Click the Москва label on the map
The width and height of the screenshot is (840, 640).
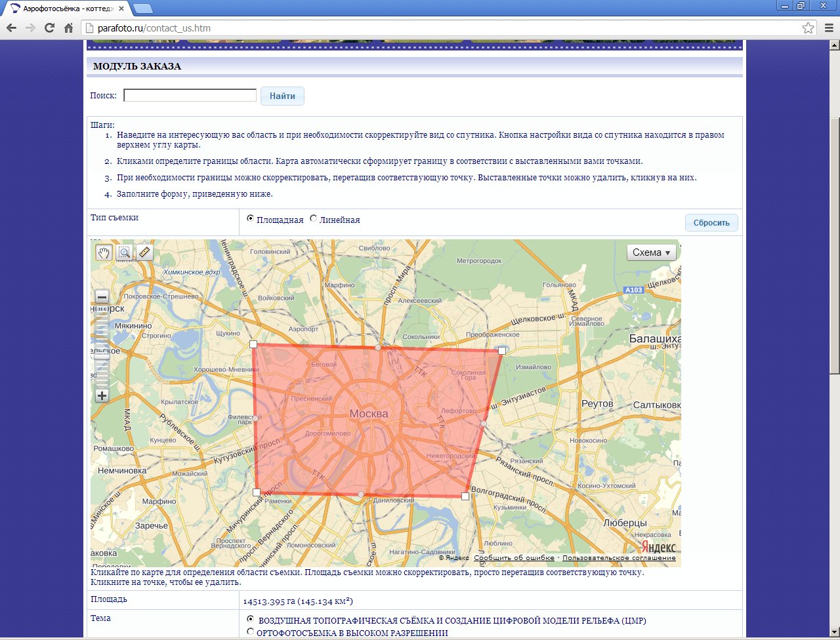[369, 414]
